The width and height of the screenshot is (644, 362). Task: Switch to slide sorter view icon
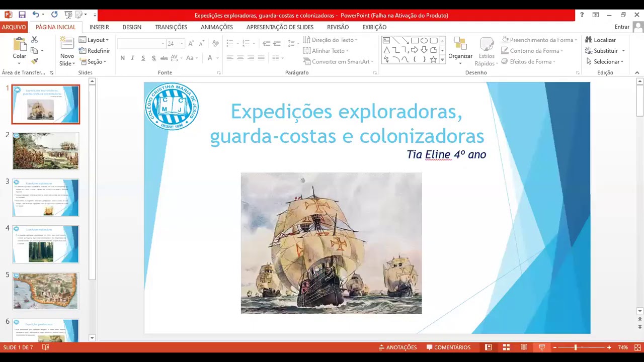point(506,347)
